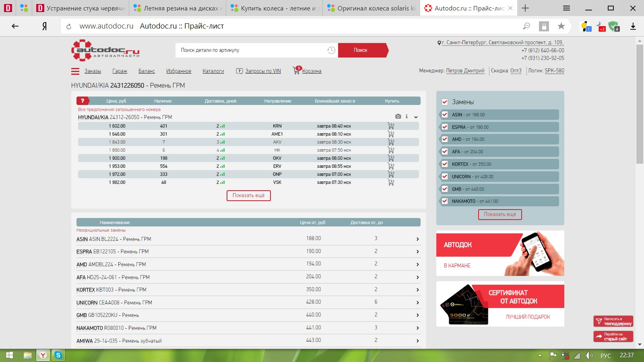The height and width of the screenshot is (362, 644).
Task: Reload the page with the refresh icon
Action: [69, 27]
